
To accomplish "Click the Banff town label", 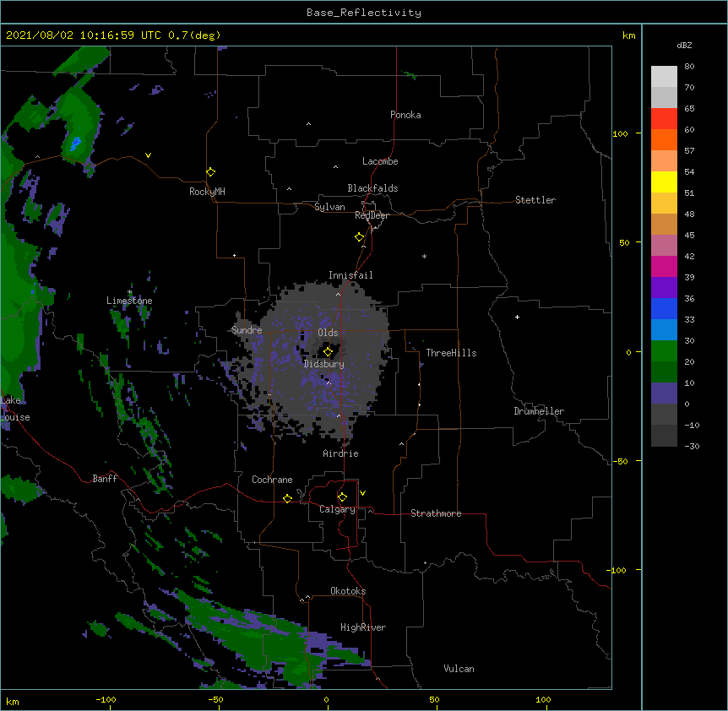I will click(x=105, y=479).
